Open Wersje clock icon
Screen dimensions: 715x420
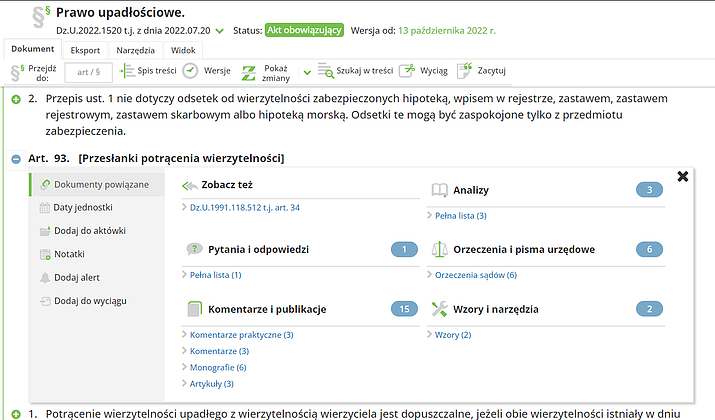click(190, 71)
